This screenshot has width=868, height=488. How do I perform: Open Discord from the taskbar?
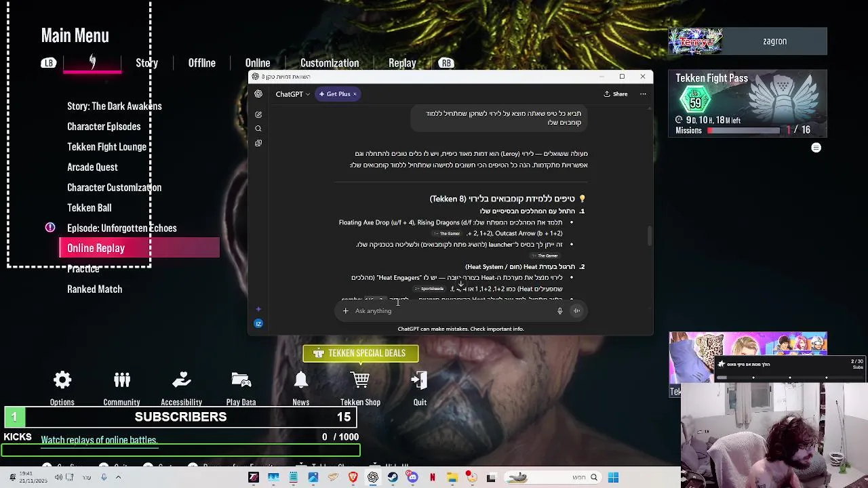tap(412, 477)
